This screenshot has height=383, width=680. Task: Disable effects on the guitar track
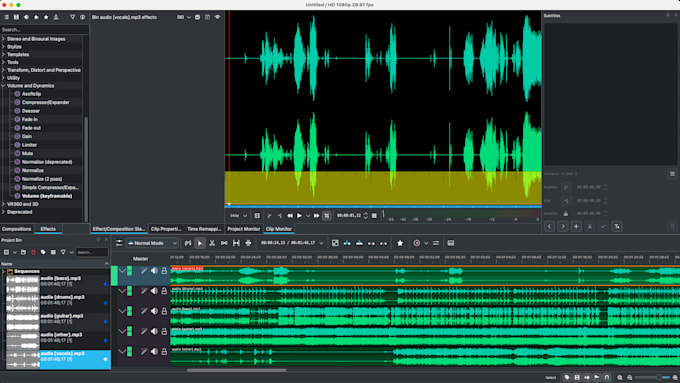tap(144, 331)
